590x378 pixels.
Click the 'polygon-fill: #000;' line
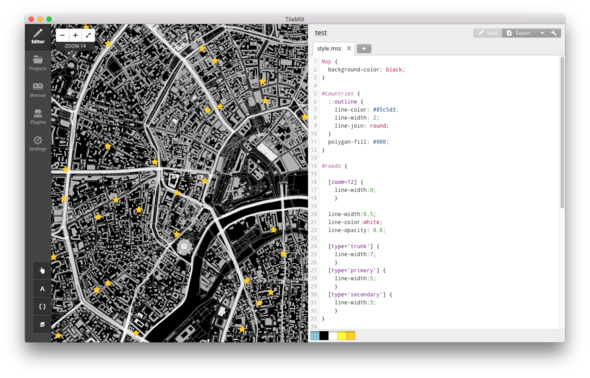(x=358, y=142)
